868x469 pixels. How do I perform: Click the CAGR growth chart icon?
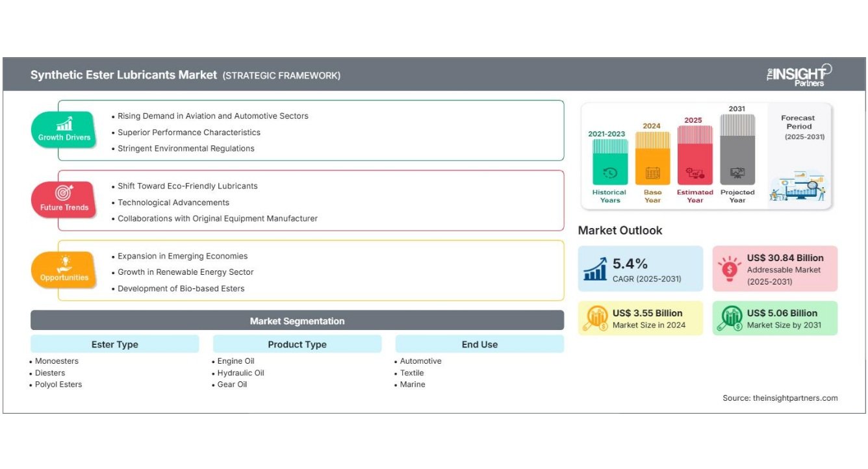point(595,268)
